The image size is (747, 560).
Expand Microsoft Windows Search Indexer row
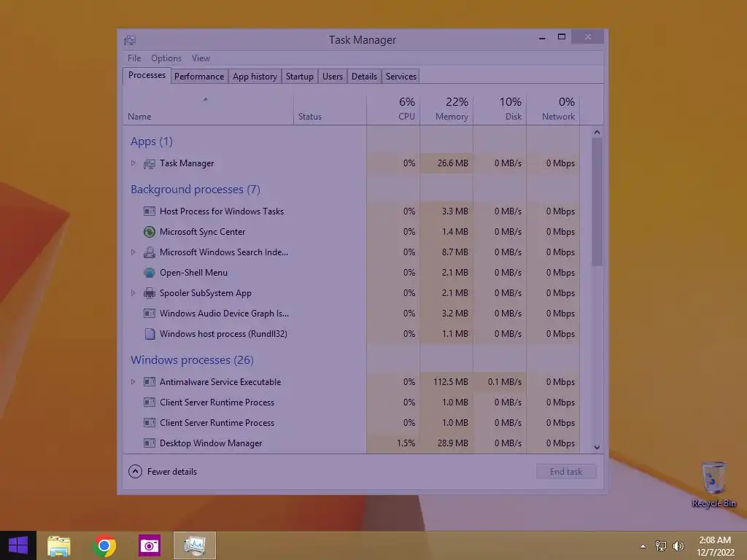pyautogui.click(x=133, y=252)
